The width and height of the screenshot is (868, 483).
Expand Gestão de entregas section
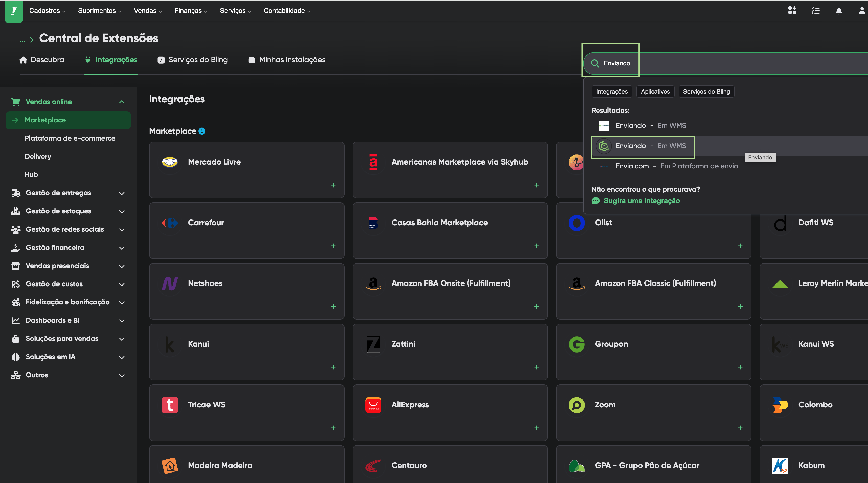coord(68,193)
